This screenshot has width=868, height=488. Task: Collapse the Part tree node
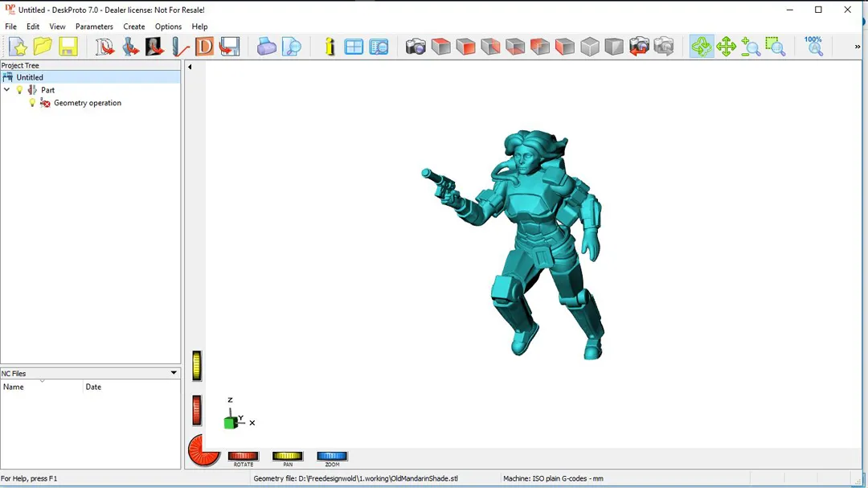(x=7, y=90)
